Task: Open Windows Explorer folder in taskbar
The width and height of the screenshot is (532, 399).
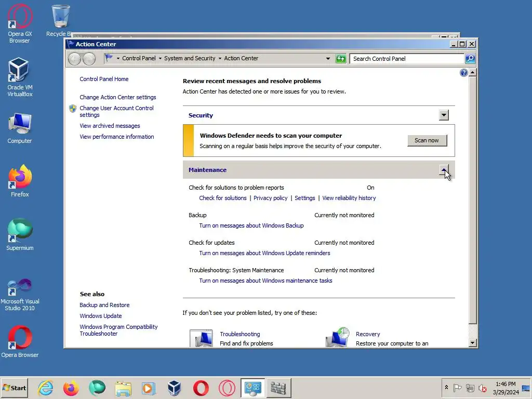Action: (123, 388)
